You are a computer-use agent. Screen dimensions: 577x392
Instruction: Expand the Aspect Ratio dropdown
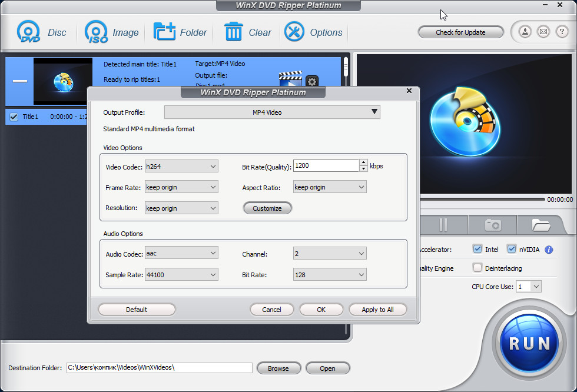(x=330, y=187)
